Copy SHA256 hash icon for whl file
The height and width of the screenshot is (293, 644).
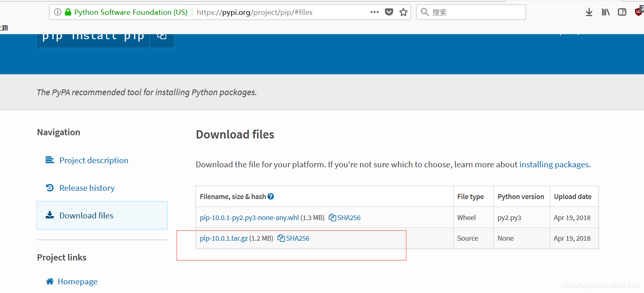332,218
